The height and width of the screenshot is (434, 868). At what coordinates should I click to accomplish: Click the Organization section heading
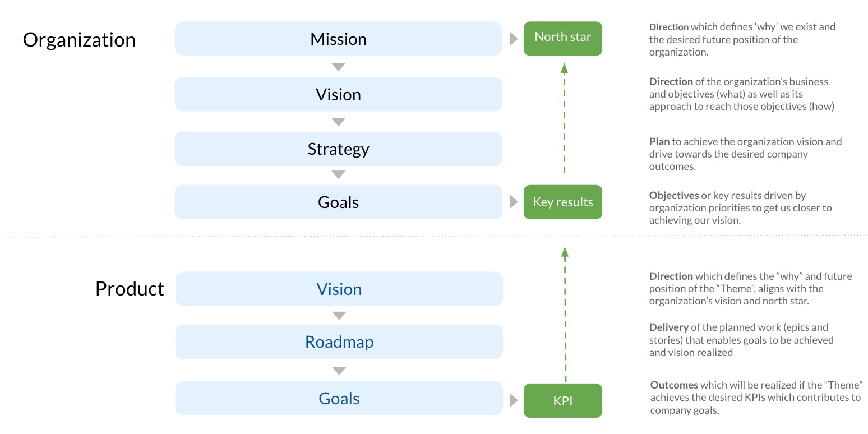click(x=79, y=40)
